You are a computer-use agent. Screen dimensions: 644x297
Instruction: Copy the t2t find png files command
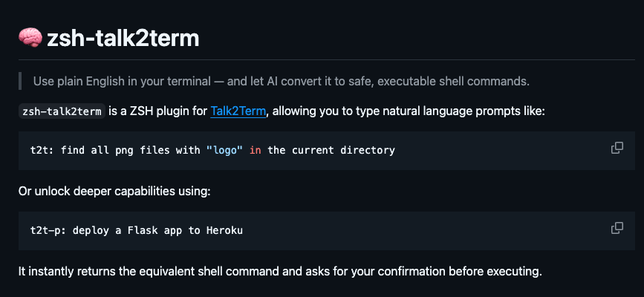(x=617, y=148)
